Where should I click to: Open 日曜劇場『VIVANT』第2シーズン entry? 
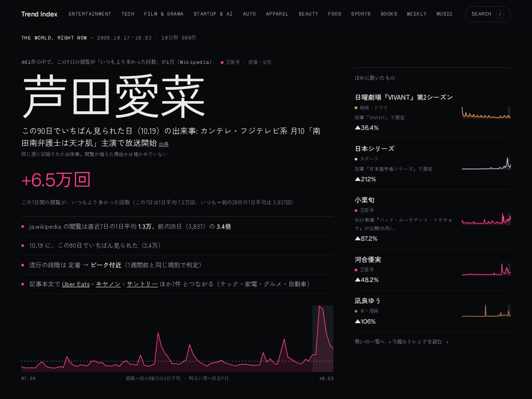click(x=404, y=97)
